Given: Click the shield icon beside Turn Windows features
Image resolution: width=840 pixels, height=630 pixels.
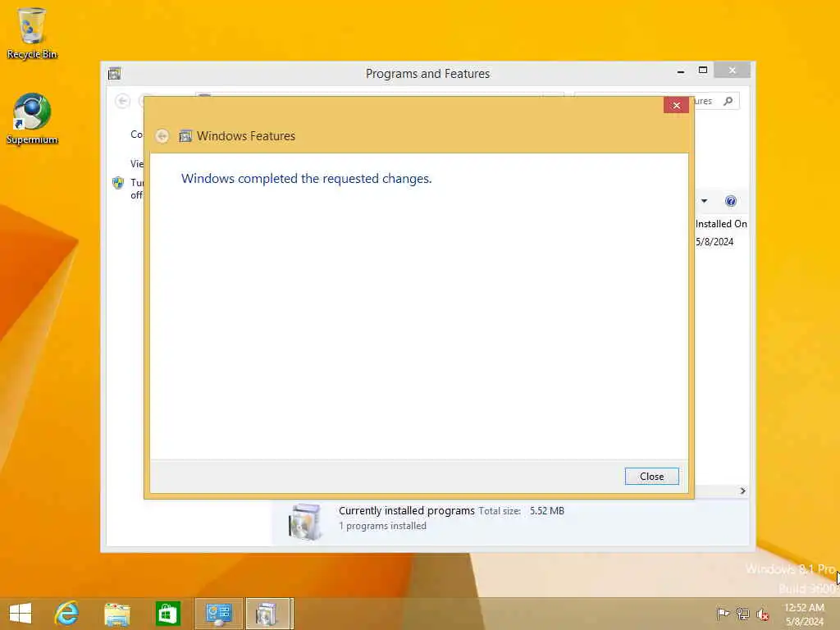Looking at the screenshot, I should 118,183.
